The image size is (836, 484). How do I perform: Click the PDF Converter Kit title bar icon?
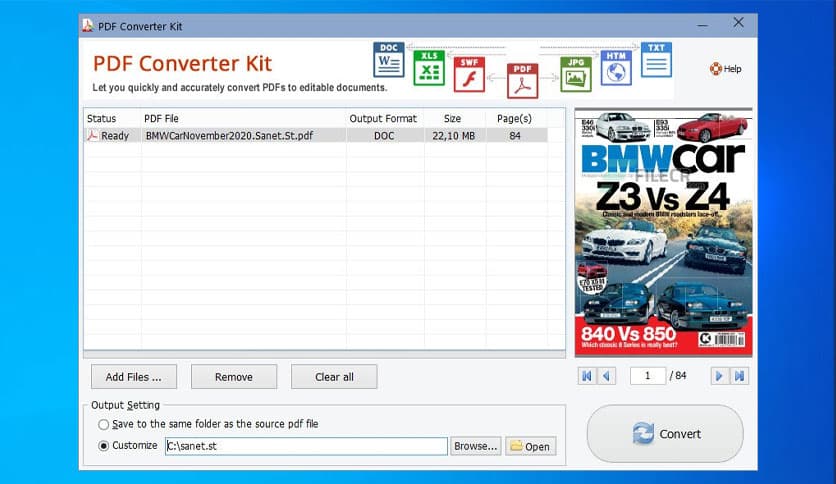click(x=88, y=25)
